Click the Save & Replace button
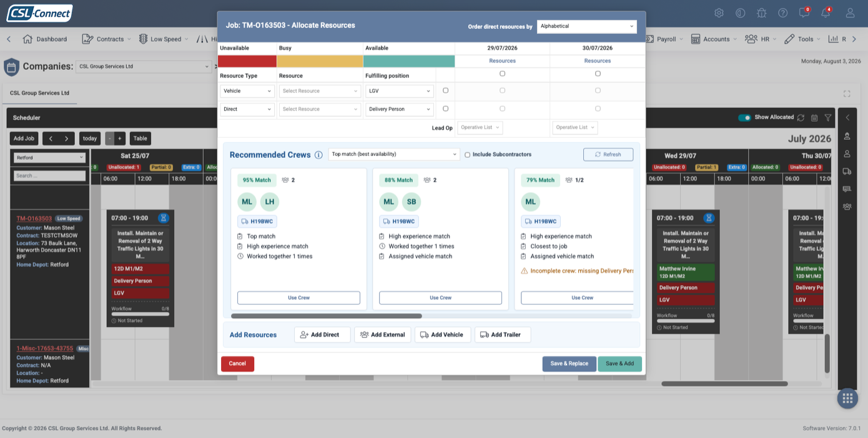Screen dimensions: 868x438 coord(570,364)
